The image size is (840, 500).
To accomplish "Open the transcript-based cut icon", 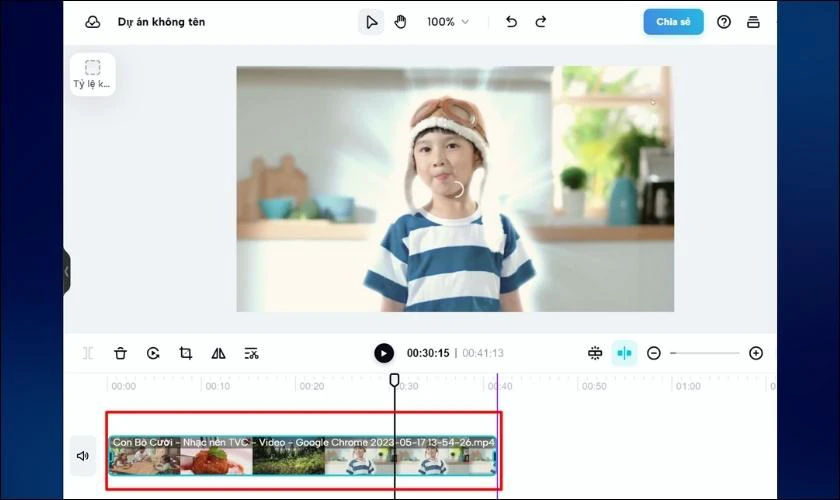I will 251,353.
